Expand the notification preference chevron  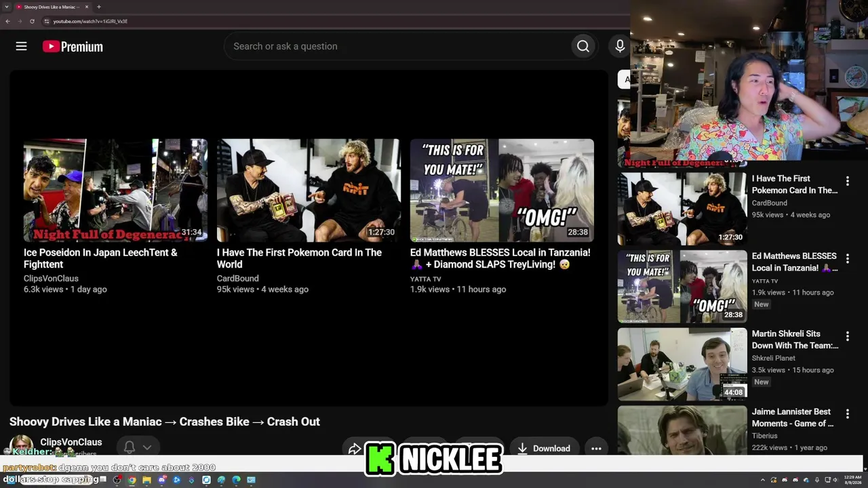(x=147, y=447)
